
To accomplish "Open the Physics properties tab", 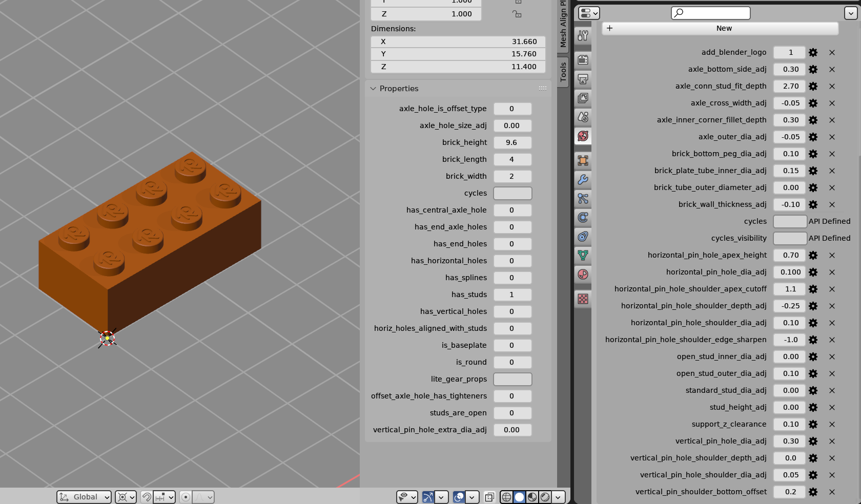I will coord(583,217).
